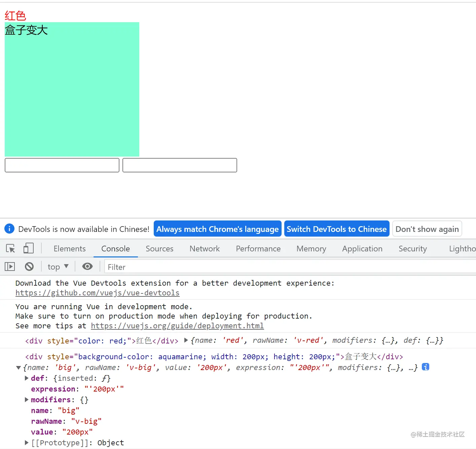This screenshot has height=449, width=476.
Task: Click the name: "big" property
Action: coord(55,411)
